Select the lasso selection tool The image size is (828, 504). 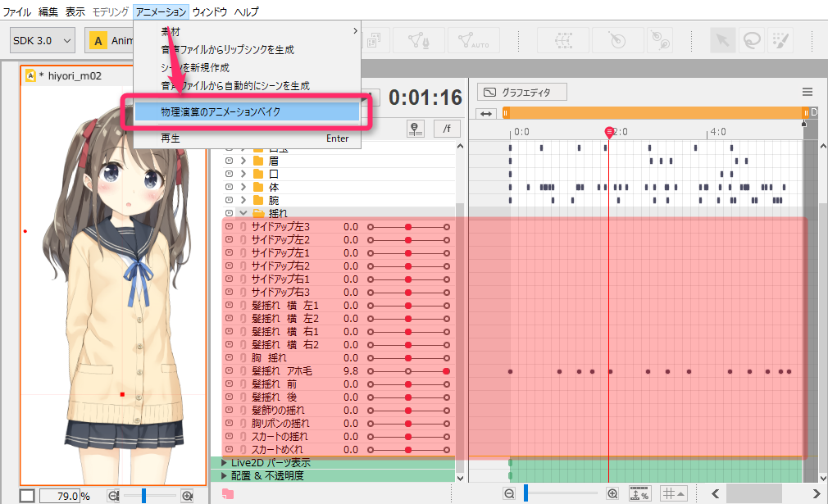(752, 40)
